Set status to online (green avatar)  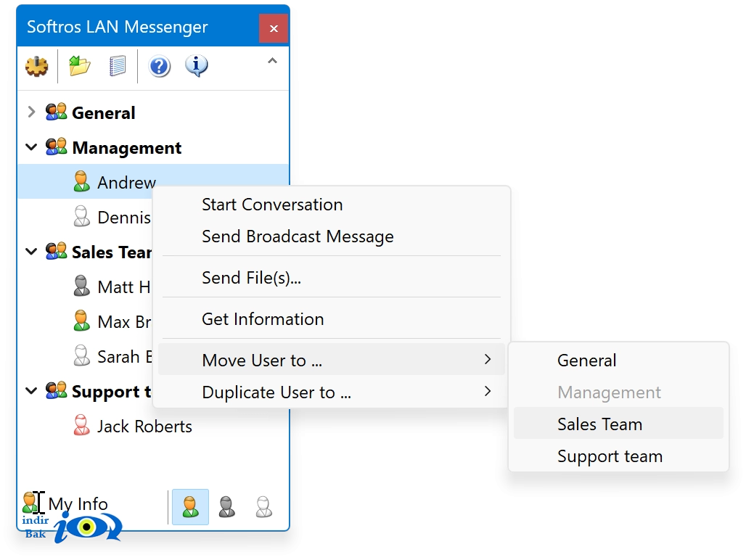click(190, 507)
